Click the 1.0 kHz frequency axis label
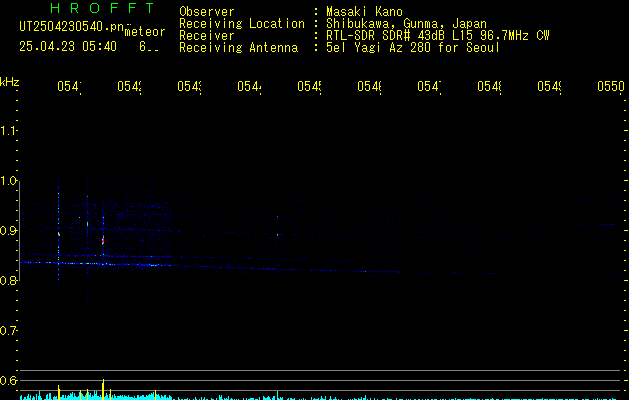 coord(8,181)
